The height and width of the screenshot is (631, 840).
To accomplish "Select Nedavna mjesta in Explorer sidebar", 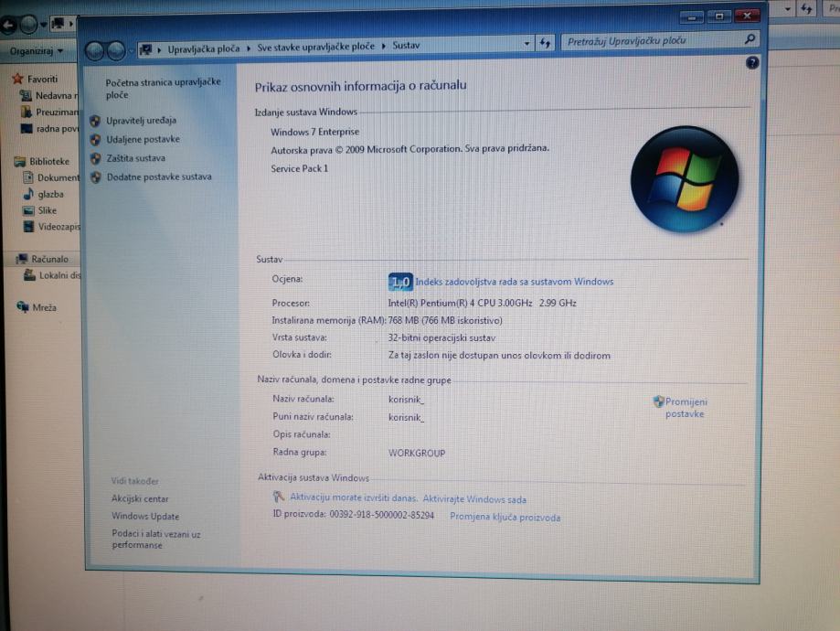I will [x=57, y=95].
